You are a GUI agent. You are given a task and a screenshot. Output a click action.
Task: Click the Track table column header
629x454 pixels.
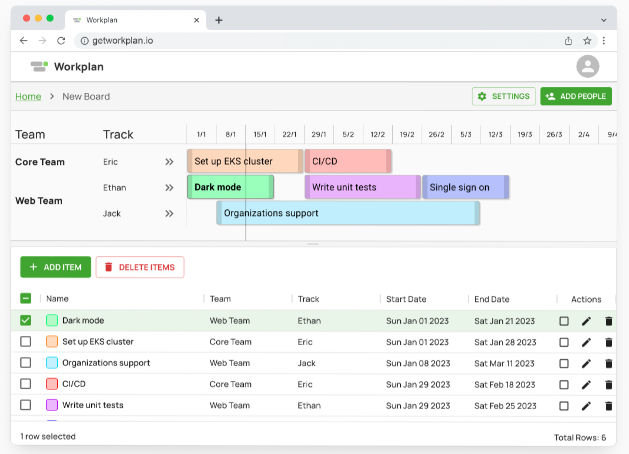(308, 299)
